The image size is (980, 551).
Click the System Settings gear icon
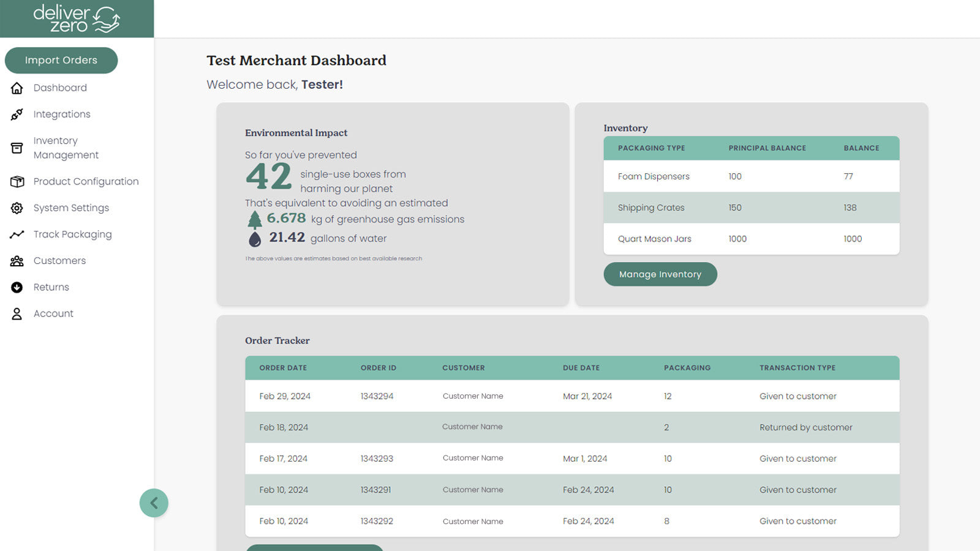tap(17, 208)
